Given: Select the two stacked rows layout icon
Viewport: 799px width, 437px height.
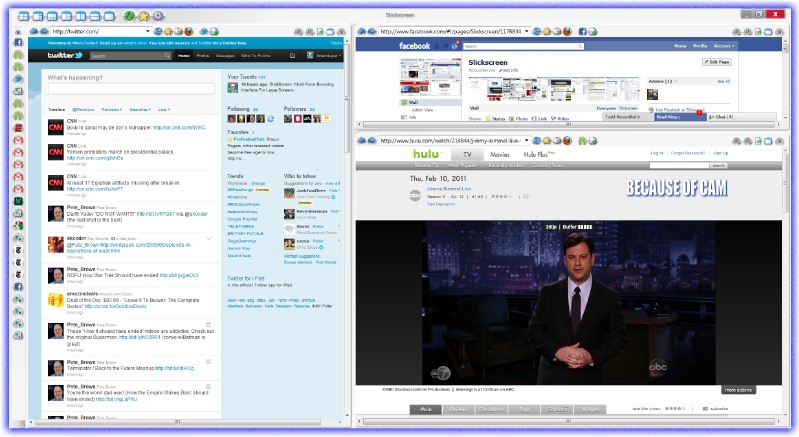Looking at the screenshot, I should (95, 16).
